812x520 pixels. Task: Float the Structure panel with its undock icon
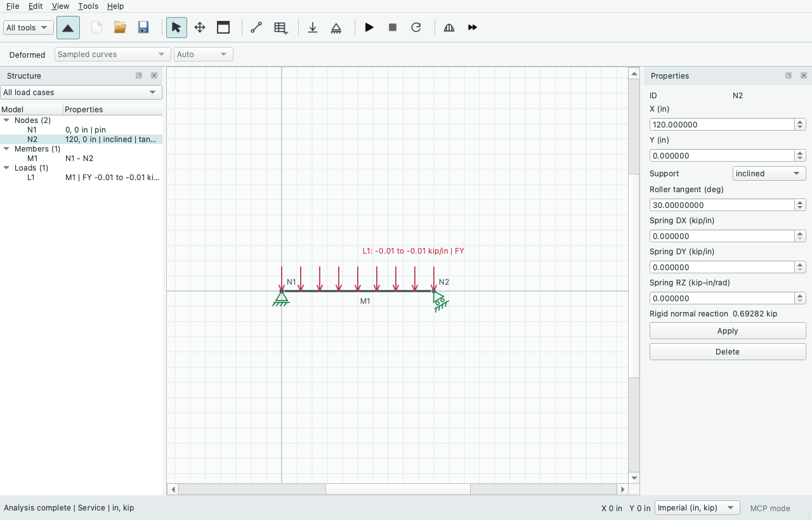(x=139, y=75)
